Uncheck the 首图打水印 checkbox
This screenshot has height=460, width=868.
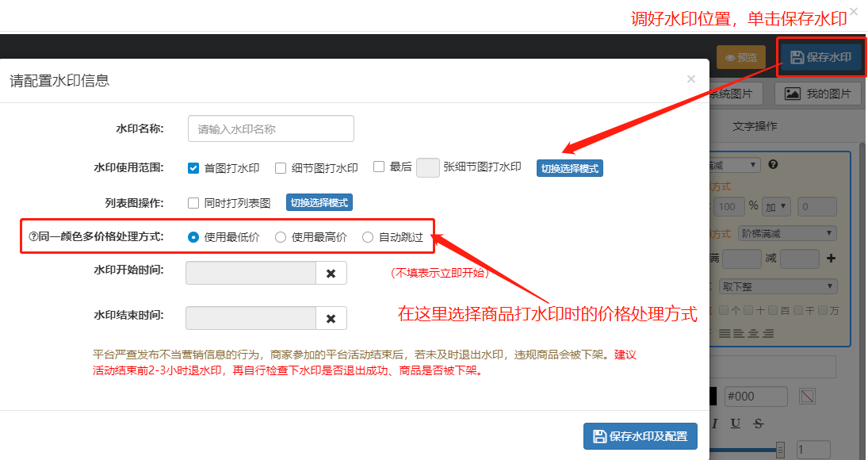coord(193,168)
